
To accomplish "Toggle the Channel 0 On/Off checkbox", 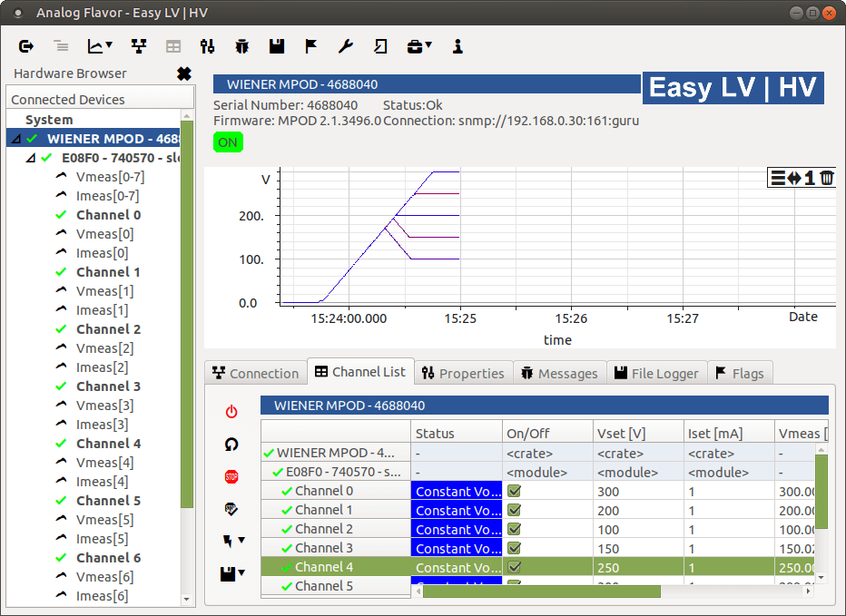I will click(514, 491).
